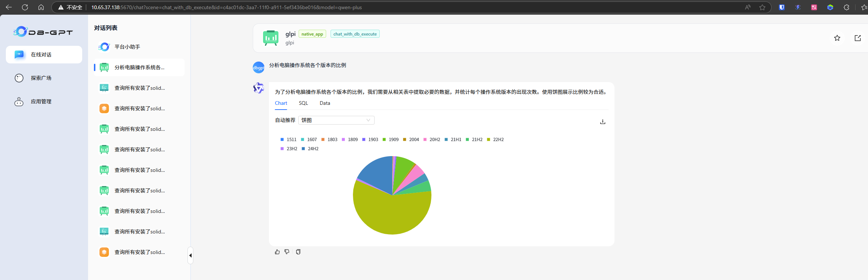This screenshot has height=280, width=868.
Task: Click the browser back arrow
Action: (x=9, y=7)
